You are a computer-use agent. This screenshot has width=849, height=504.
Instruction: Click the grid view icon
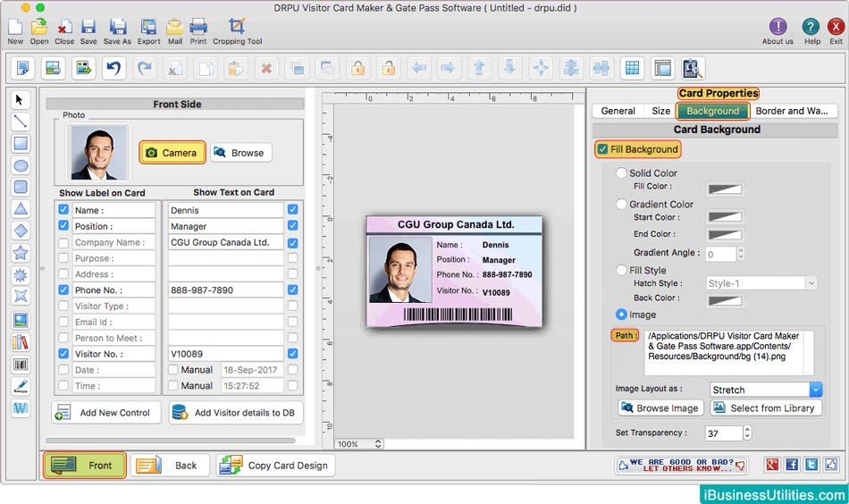632,68
